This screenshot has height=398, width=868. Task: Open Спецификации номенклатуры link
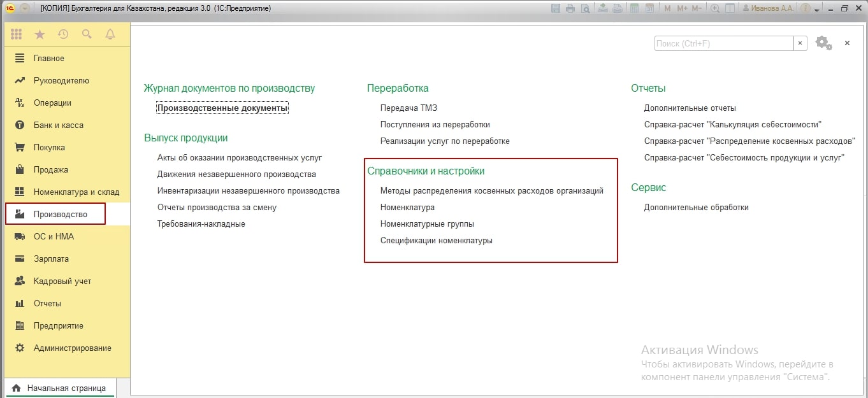pyautogui.click(x=436, y=241)
